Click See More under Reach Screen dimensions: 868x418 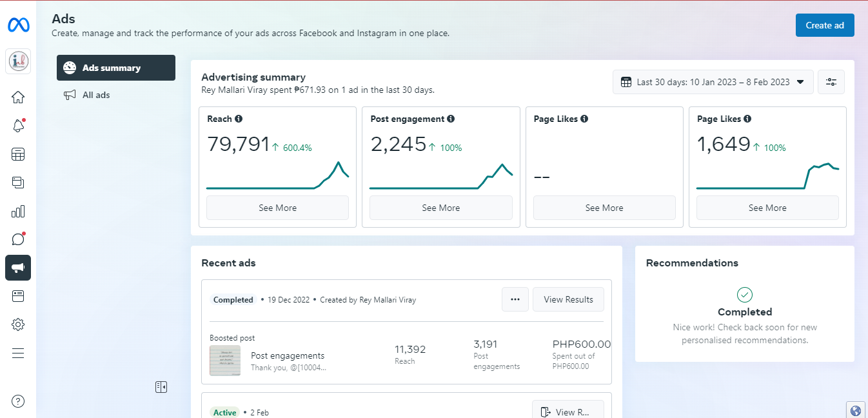(277, 208)
